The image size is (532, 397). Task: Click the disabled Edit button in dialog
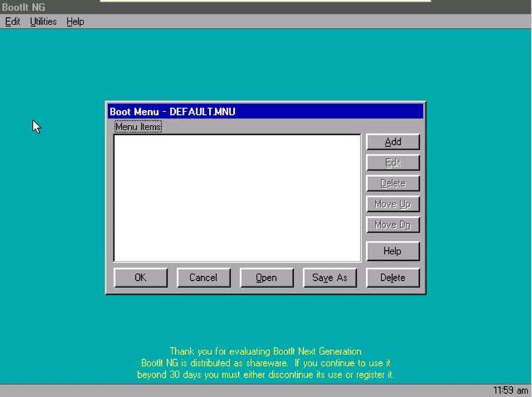(393, 163)
